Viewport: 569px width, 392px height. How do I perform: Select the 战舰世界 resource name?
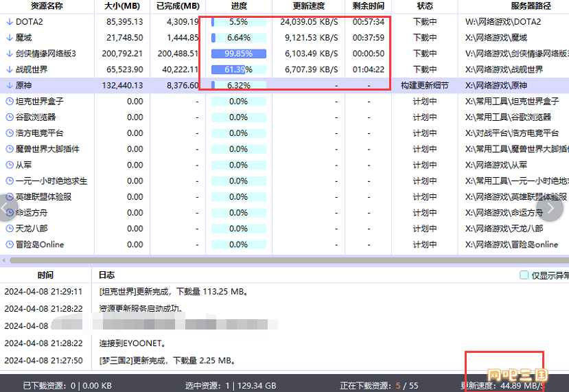[x=32, y=69]
